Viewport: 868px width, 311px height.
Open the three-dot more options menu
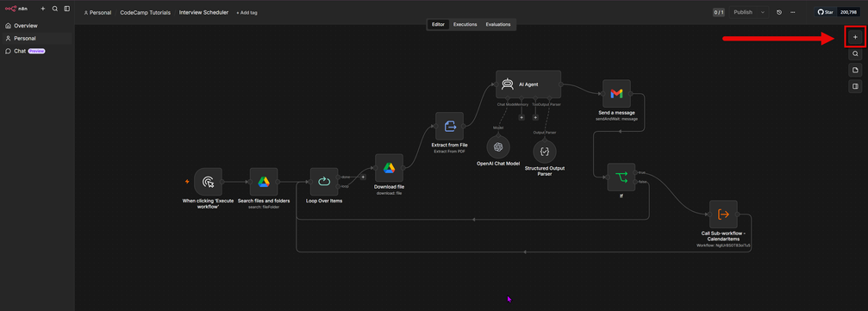click(x=793, y=12)
